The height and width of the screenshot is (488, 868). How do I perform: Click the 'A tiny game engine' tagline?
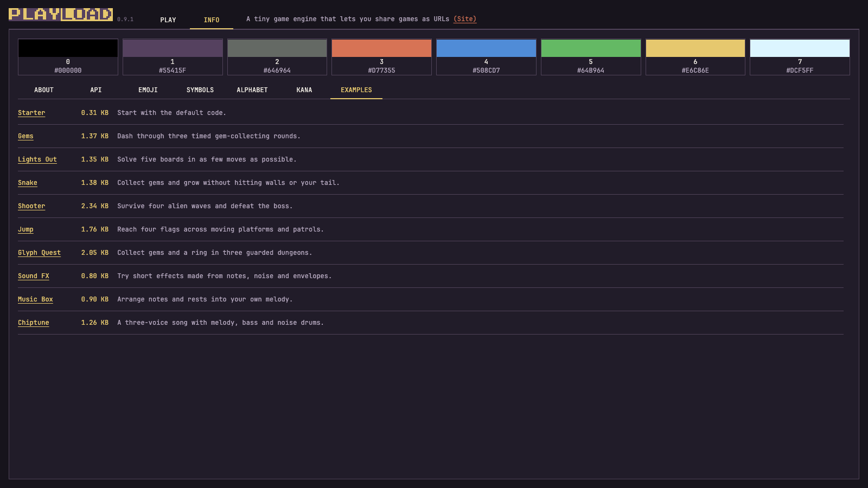(348, 19)
